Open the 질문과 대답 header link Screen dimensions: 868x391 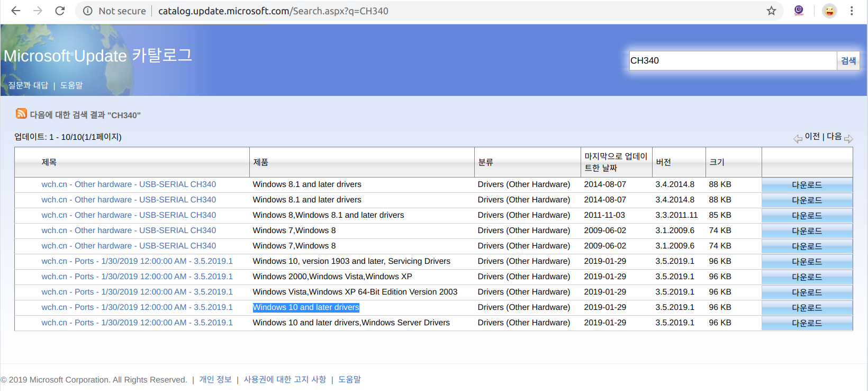tap(28, 85)
